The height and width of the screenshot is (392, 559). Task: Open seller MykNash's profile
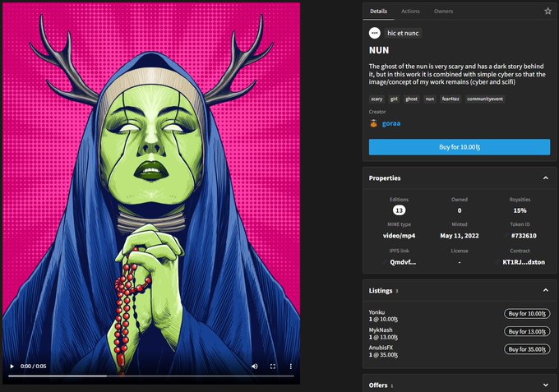pos(381,330)
